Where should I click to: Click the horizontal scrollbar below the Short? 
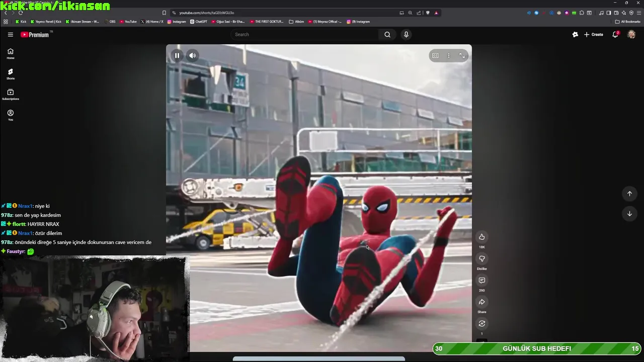[x=319, y=359]
